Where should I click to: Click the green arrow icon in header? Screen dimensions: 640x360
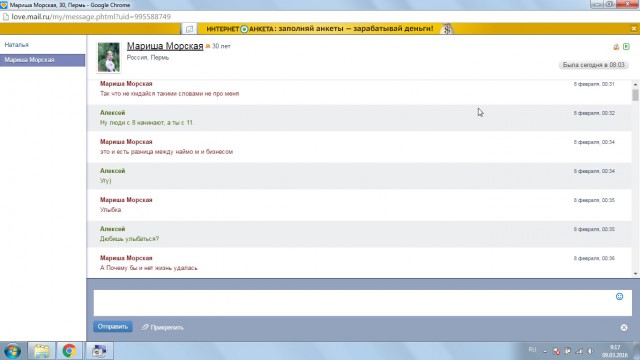pos(626,47)
